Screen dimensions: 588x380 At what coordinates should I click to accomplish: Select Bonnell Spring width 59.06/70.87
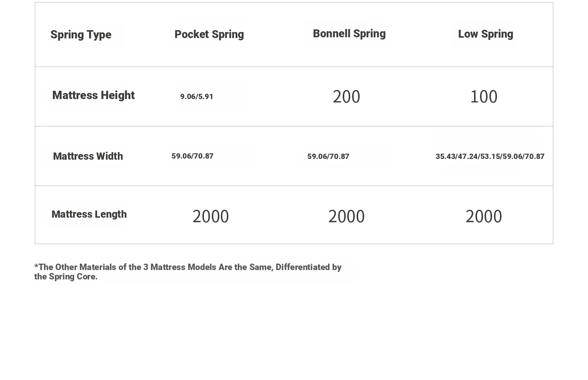pos(328,156)
